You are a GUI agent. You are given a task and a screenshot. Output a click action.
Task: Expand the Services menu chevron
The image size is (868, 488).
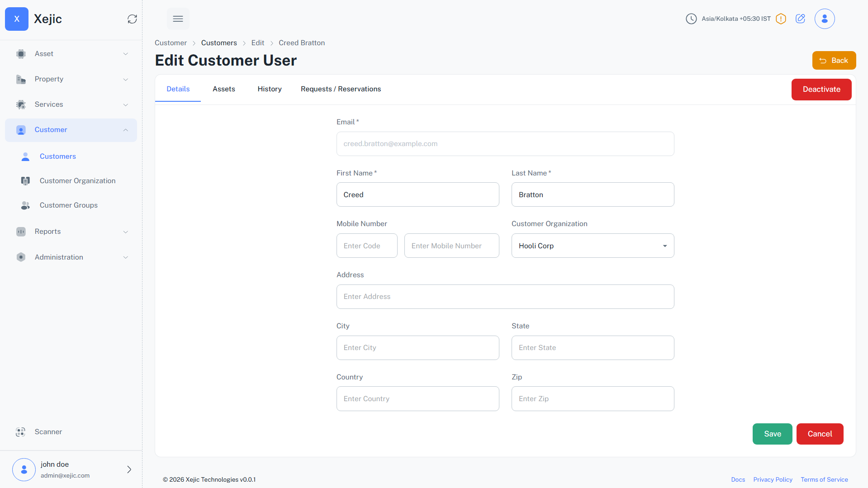126,104
